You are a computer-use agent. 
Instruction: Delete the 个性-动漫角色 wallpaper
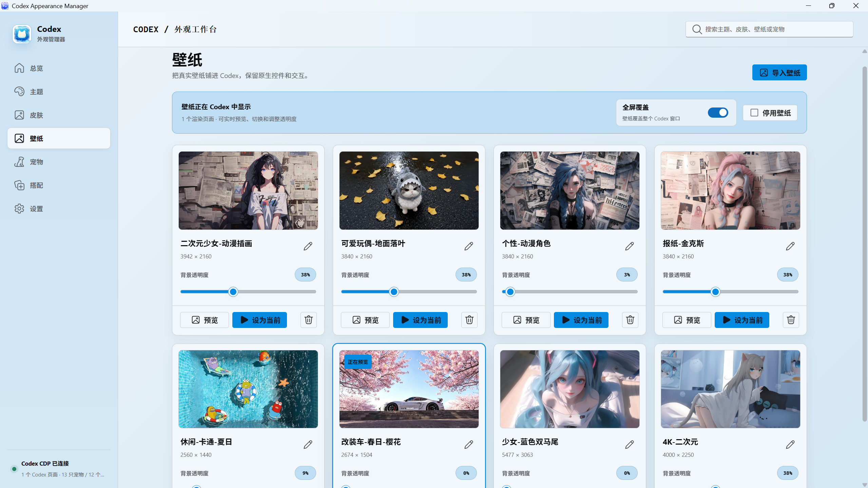(630, 320)
